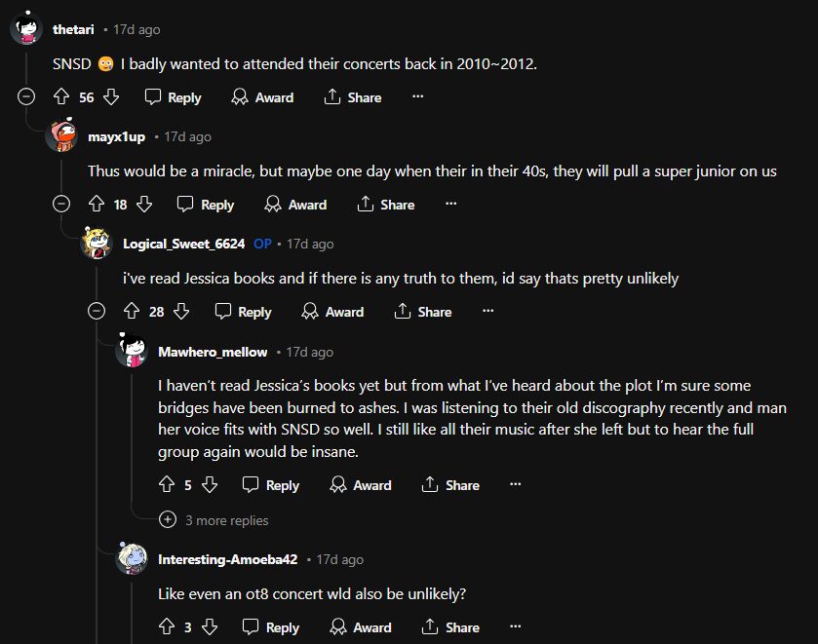Visit Logical_Sweet_6624's profile via username
The height and width of the screenshot is (644, 818).
183,244
